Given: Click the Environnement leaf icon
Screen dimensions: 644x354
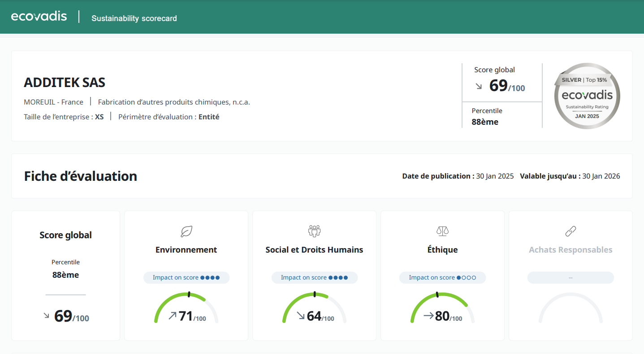Looking at the screenshot, I should coord(186,232).
